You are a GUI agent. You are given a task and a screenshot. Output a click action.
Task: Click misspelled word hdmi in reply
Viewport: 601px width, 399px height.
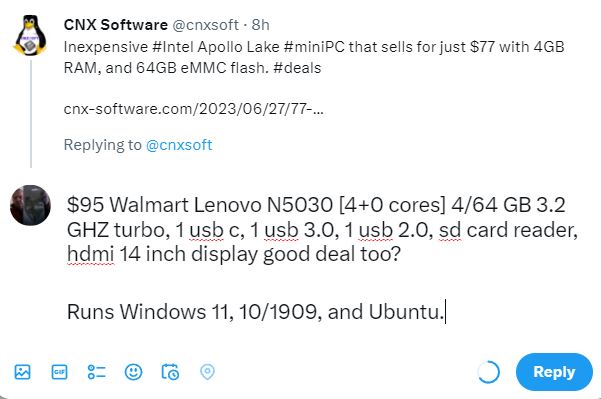90,254
